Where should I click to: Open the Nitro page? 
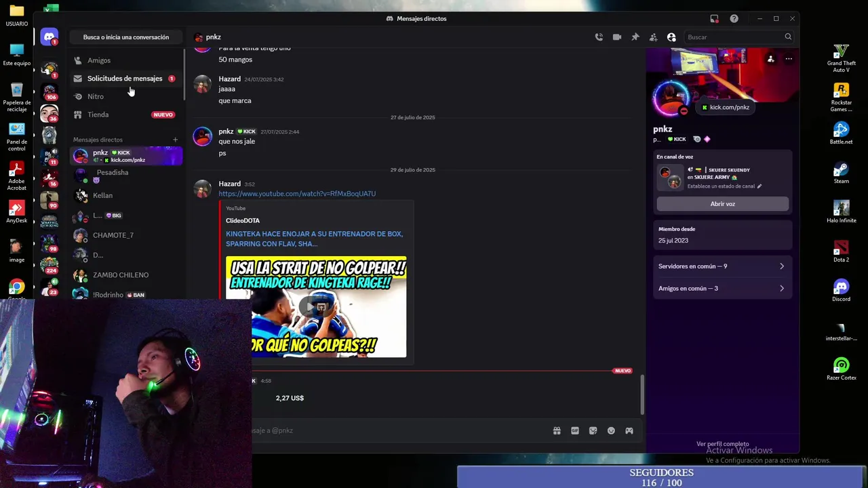(x=126, y=96)
